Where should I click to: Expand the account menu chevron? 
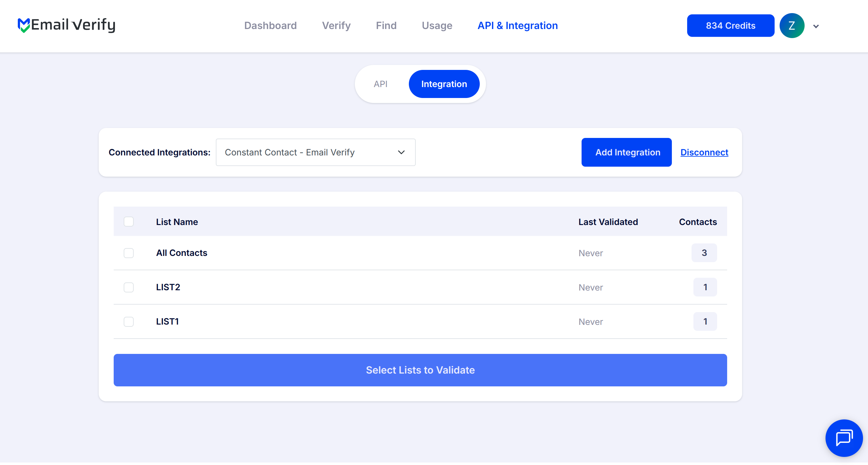click(x=816, y=26)
